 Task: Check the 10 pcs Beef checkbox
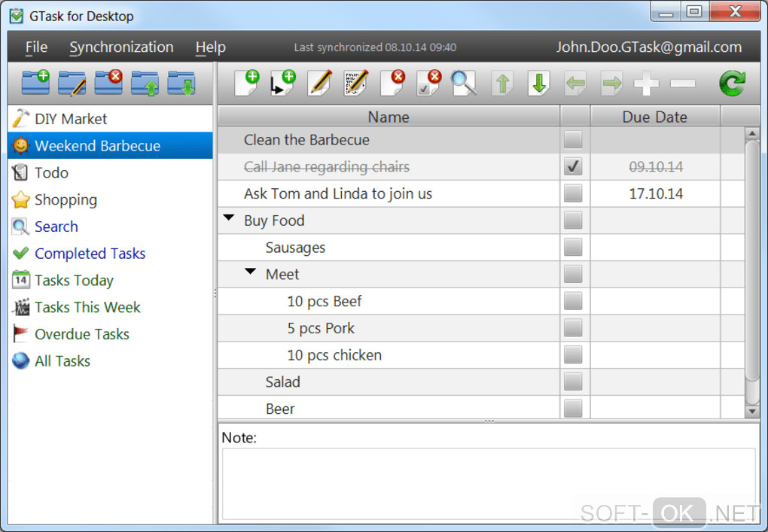tap(573, 301)
